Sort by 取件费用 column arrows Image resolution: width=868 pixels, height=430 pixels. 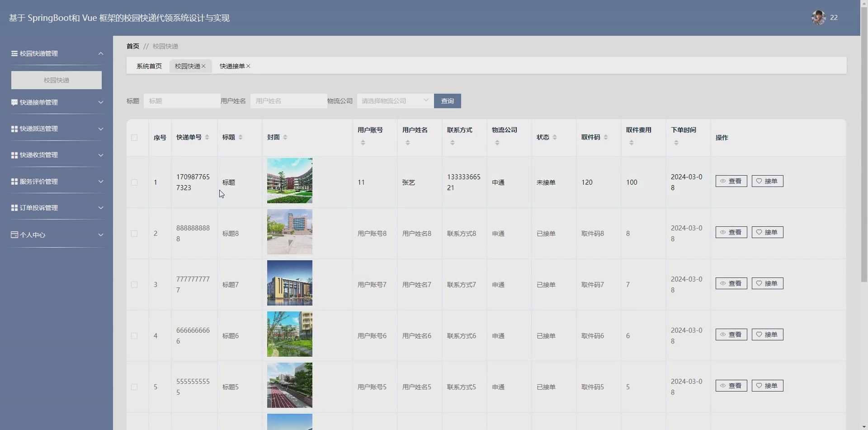[x=632, y=143]
